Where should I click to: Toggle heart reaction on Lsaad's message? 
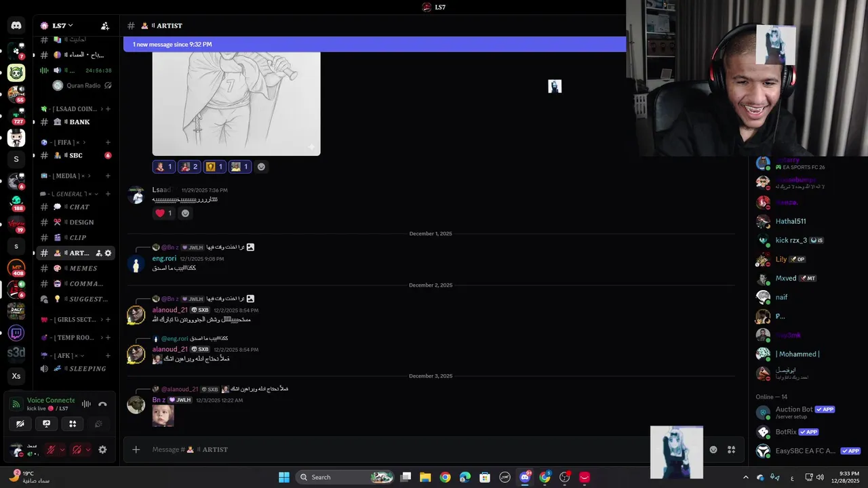click(x=164, y=213)
